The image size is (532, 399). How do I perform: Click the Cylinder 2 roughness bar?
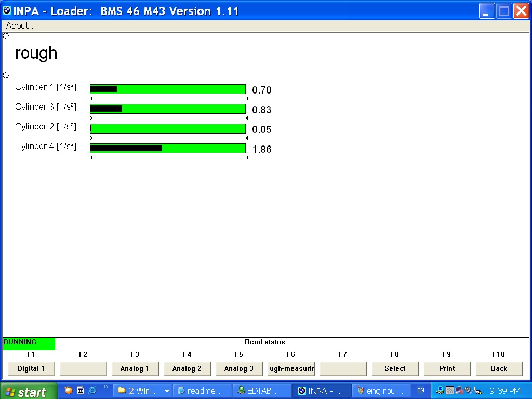point(168,129)
